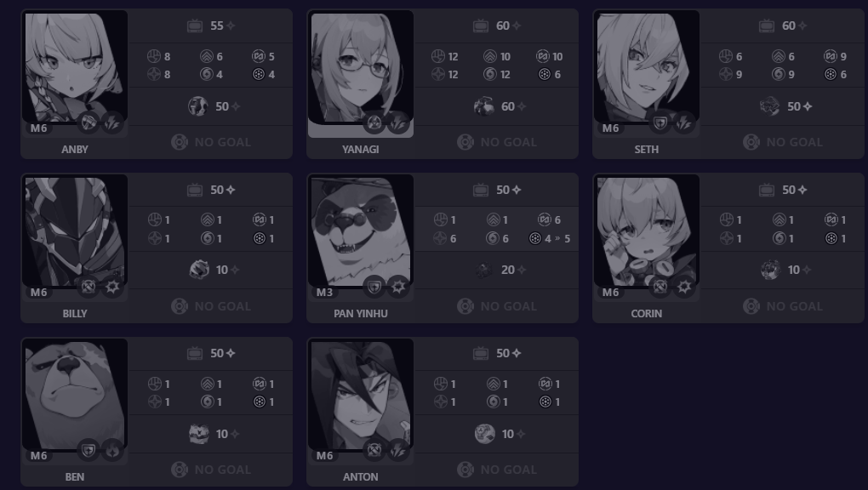Image resolution: width=868 pixels, height=490 pixels.
Task: Click Pan Yinhu's M3 mindscape badge
Action: pos(324,292)
